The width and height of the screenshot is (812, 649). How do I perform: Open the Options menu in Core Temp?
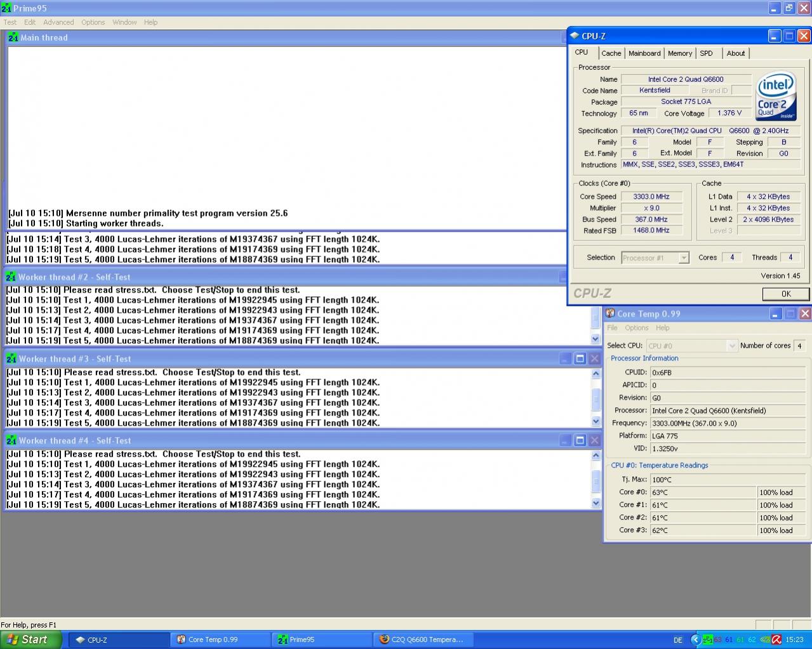(x=636, y=328)
